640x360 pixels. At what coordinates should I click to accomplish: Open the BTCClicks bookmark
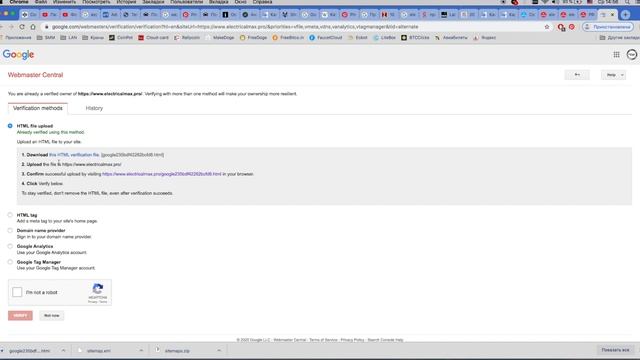415,38
